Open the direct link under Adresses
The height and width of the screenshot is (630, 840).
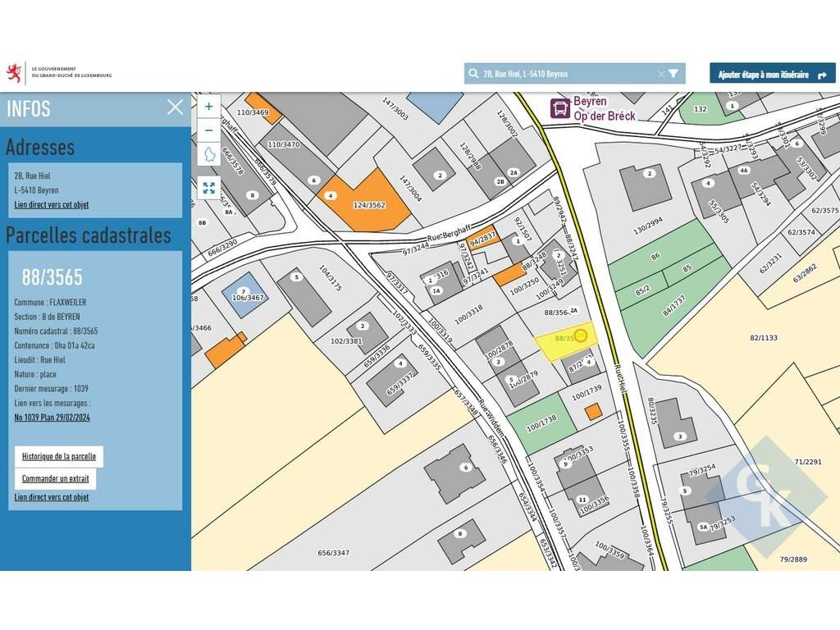51,205
